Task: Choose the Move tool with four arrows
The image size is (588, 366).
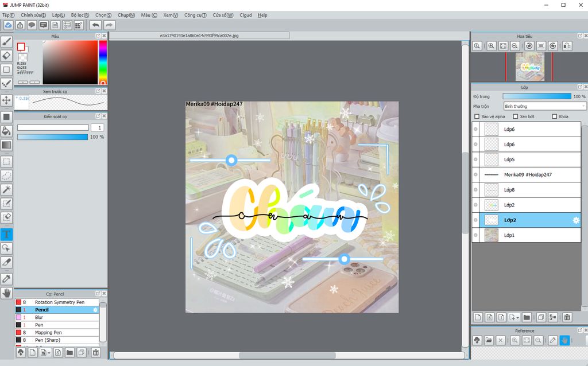Action: (x=6, y=100)
